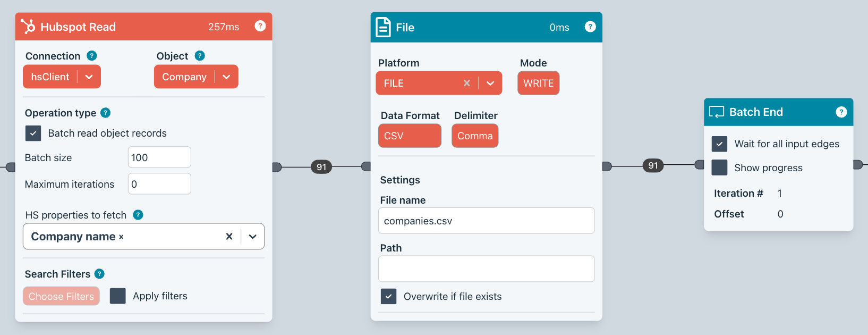Click the Hubspot logo icon in node header

(28, 26)
